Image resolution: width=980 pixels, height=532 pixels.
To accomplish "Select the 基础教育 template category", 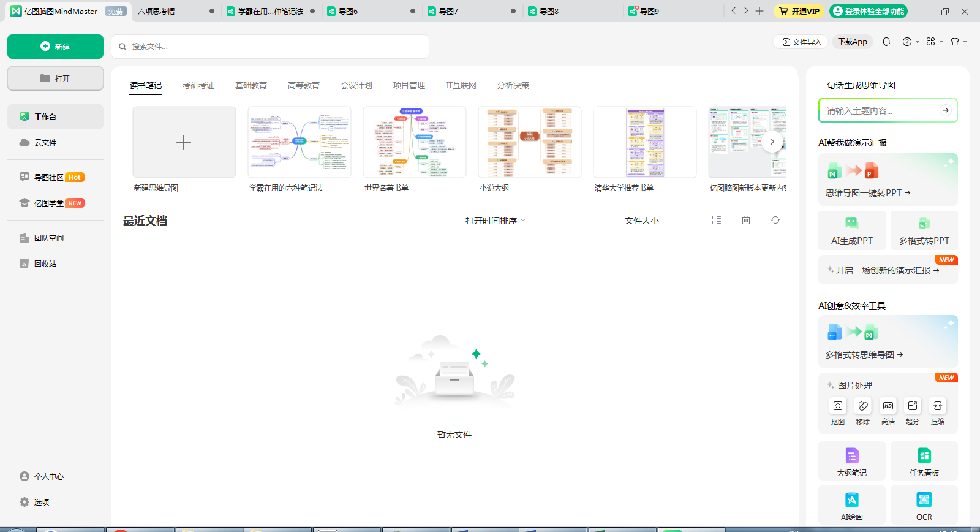I will pyautogui.click(x=251, y=85).
